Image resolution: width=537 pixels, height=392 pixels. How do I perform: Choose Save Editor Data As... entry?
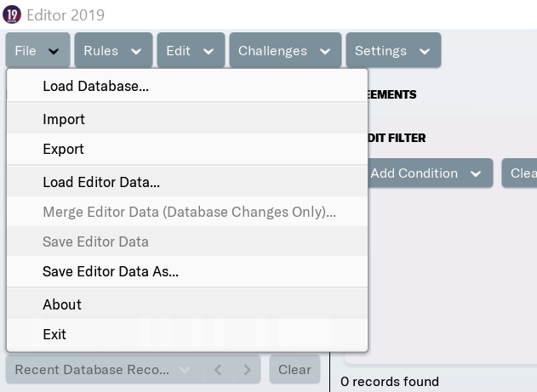[x=187, y=271]
